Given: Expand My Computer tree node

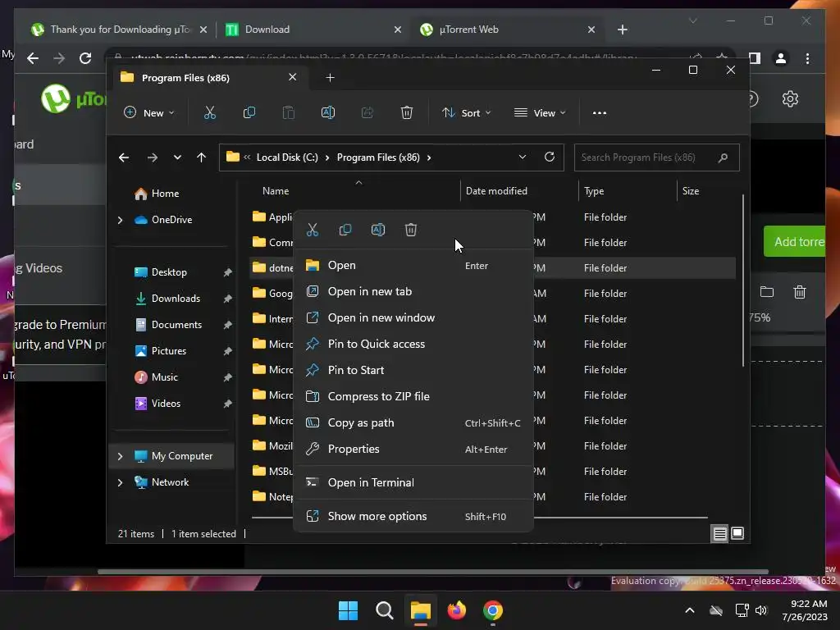Looking at the screenshot, I should click(x=120, y=456).
